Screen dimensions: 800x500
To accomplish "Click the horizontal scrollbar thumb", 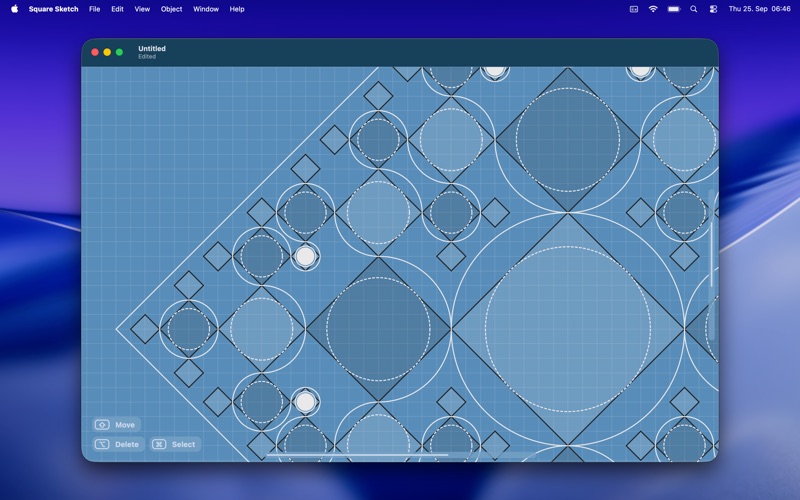I will point(357,455).
